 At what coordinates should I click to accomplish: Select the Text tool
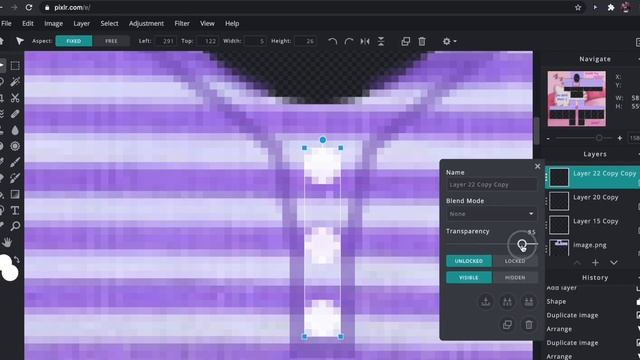coord(15,210)
